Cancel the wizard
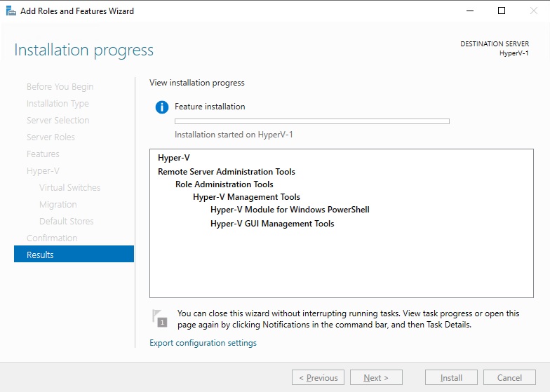550x392 pixels. point(509,377)
